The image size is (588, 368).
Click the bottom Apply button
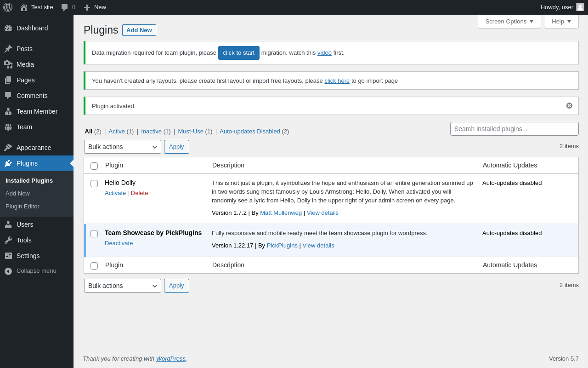coord(176,286)
